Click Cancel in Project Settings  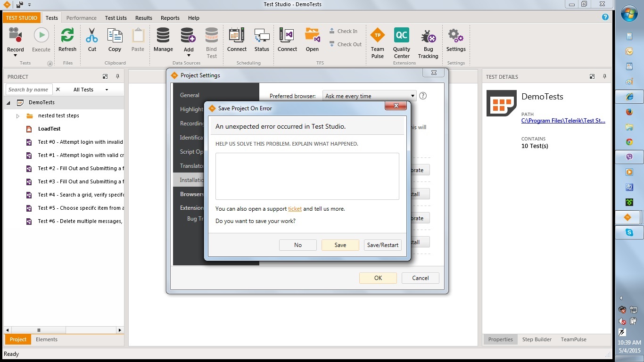[421, 278]
